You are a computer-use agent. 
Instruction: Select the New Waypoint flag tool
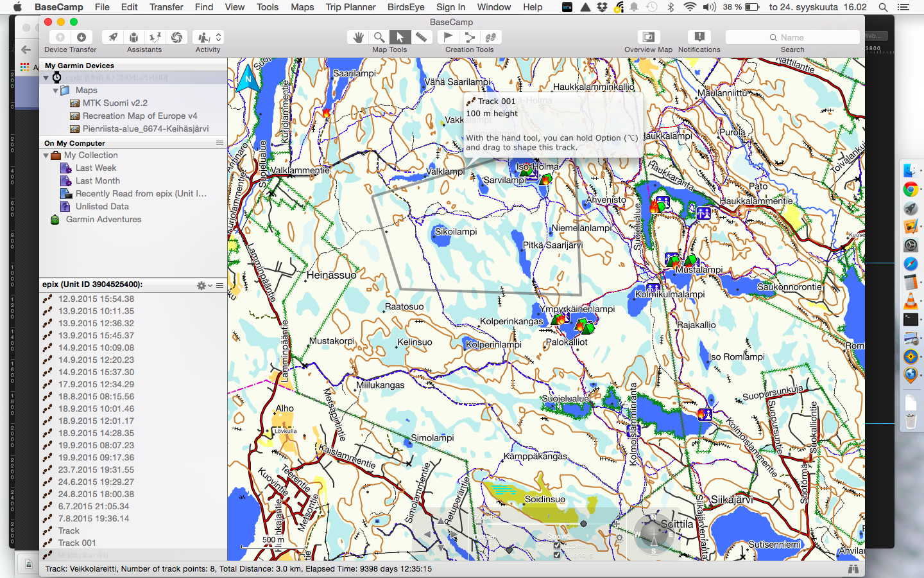[x=449, y=37]
